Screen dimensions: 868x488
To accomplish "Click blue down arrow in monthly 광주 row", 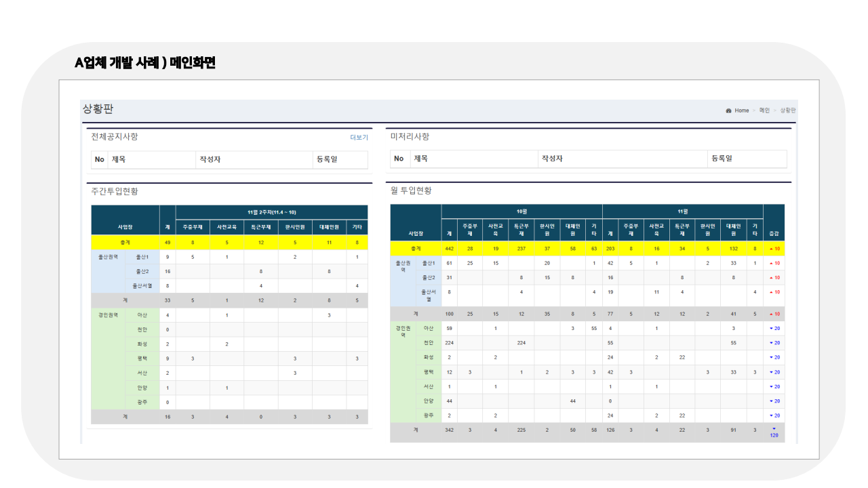I will tap(771, 415).
